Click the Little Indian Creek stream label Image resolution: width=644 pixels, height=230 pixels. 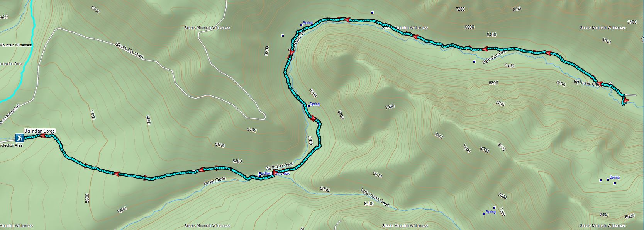(x=375, y=197)
